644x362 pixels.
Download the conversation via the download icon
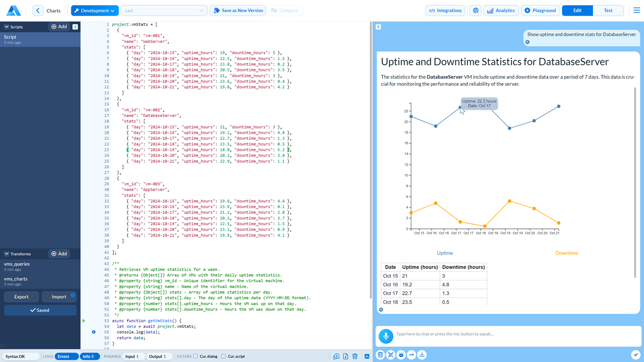[x=422, y=354]
